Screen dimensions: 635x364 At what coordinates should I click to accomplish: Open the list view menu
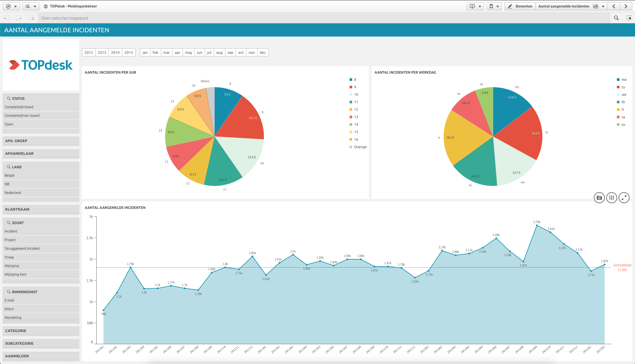[x=31, y=6]
